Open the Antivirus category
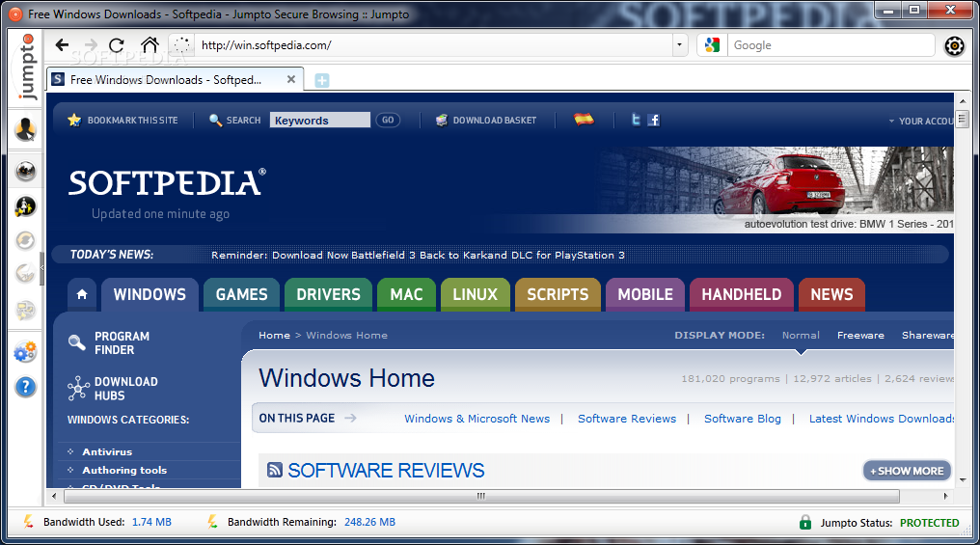The height and width of the screenshot is (545, 980). pyautogui.click(x=107, y=451)
